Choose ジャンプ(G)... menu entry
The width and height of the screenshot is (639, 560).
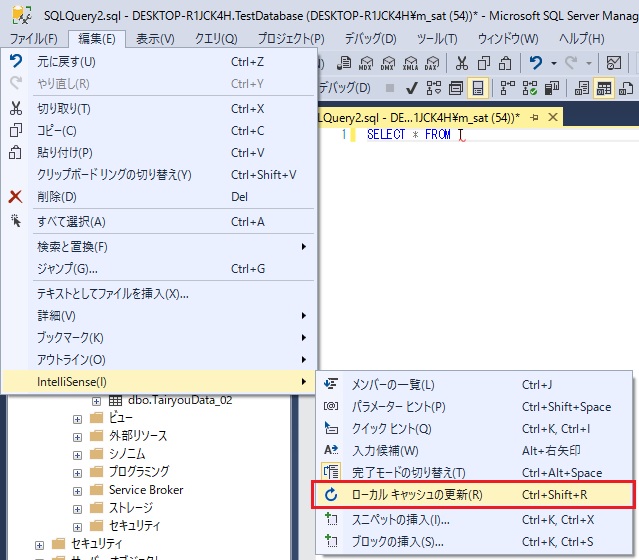159,269
